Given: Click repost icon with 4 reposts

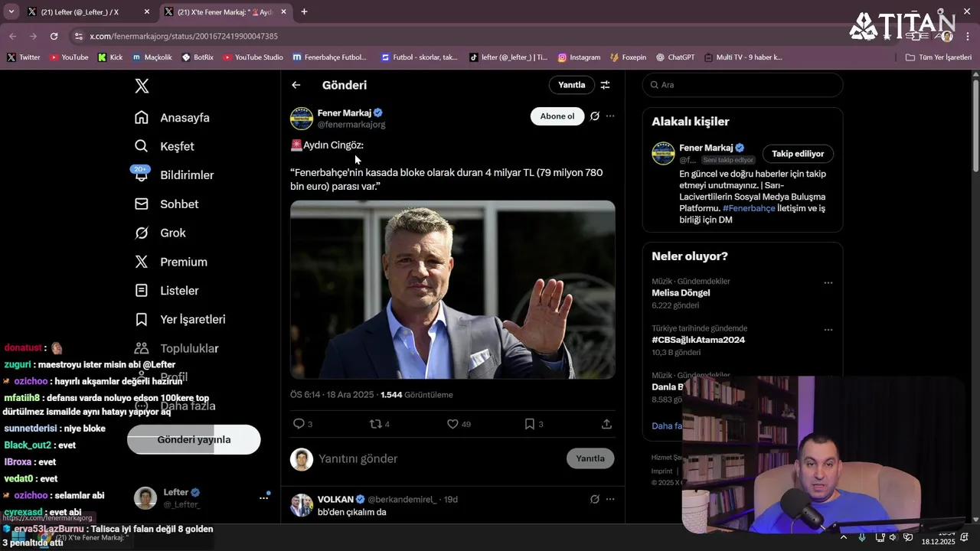Looking at the screenshot, I should 380,424.
